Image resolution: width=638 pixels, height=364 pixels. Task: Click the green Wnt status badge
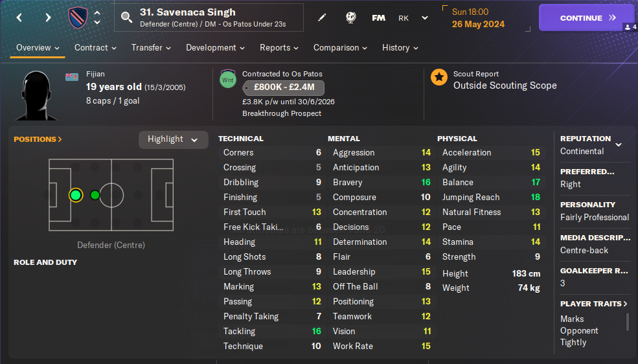pyautogui.click(x=228, y=79)
